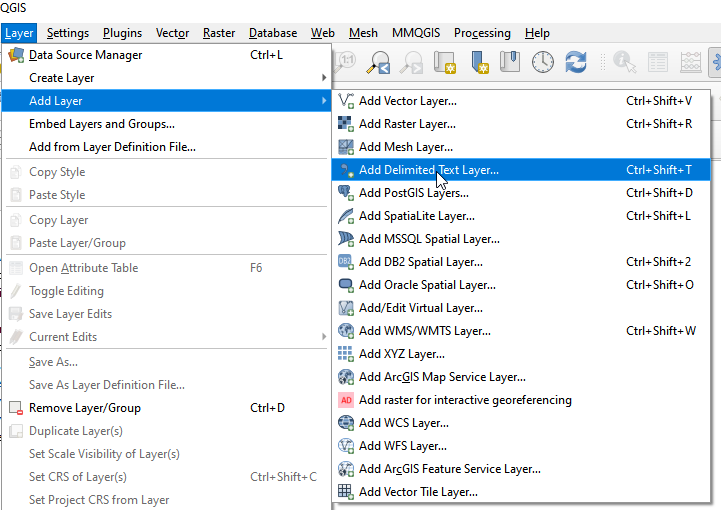Click Add WCS Layer icon
The image size is (721, 510).
[x=346, y=423]
